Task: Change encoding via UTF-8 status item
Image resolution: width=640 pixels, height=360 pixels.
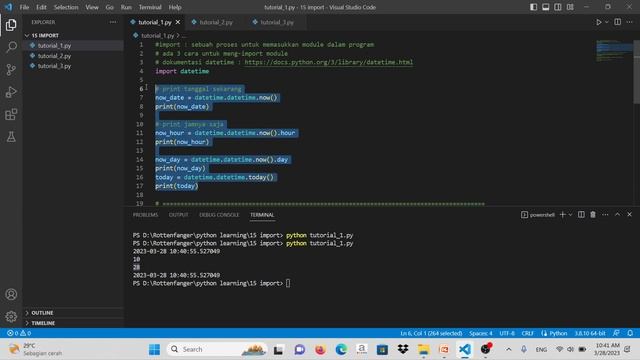Action: (x=507, y=333)
